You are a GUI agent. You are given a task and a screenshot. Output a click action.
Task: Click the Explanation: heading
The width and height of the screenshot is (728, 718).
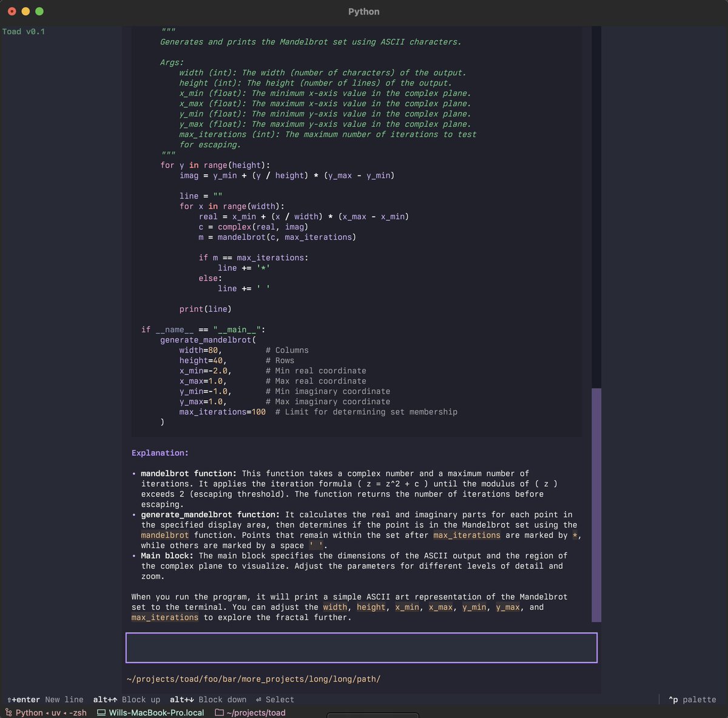point(160,453)
